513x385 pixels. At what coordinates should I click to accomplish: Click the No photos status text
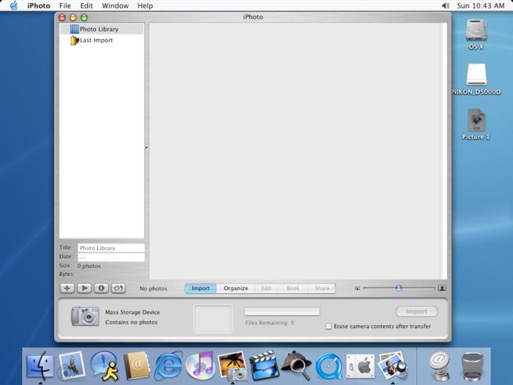[x=153, y=289]
